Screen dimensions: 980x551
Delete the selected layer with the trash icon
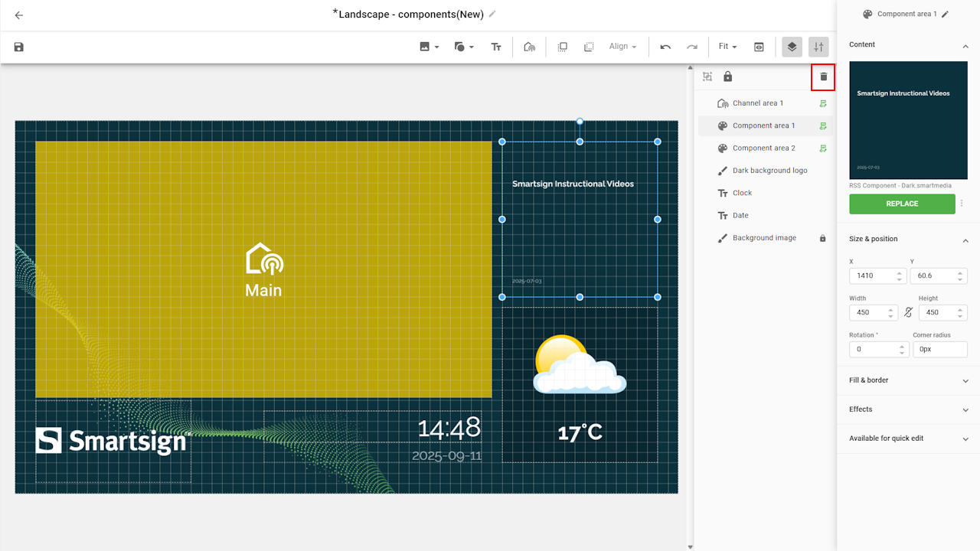tap(823, 77)
